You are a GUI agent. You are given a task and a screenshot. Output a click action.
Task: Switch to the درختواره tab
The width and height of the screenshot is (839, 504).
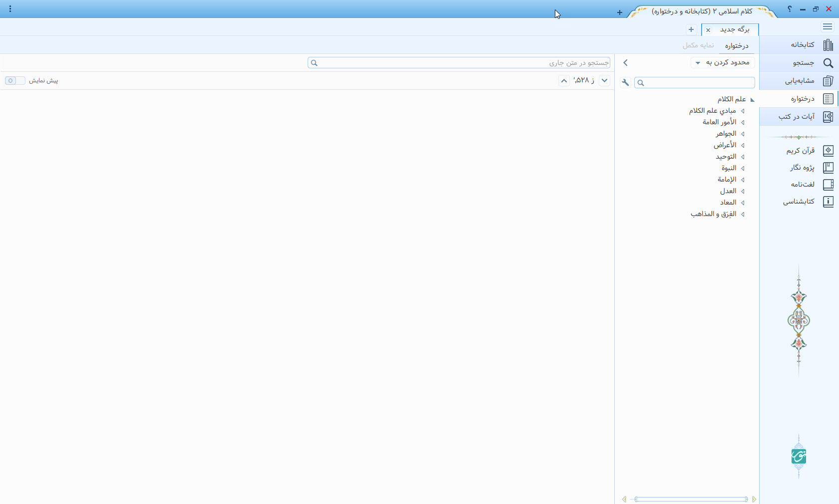click(737, 45)
